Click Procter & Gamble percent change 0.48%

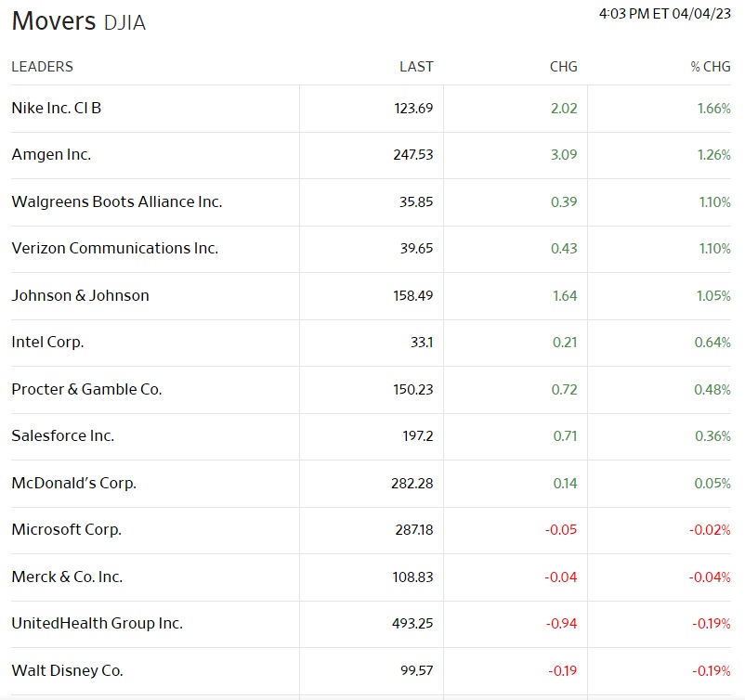[x=712, y=389]
